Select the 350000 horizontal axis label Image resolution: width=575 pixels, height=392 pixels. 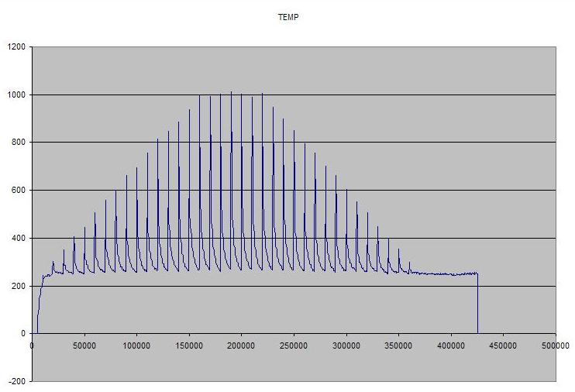click(398, 343)
